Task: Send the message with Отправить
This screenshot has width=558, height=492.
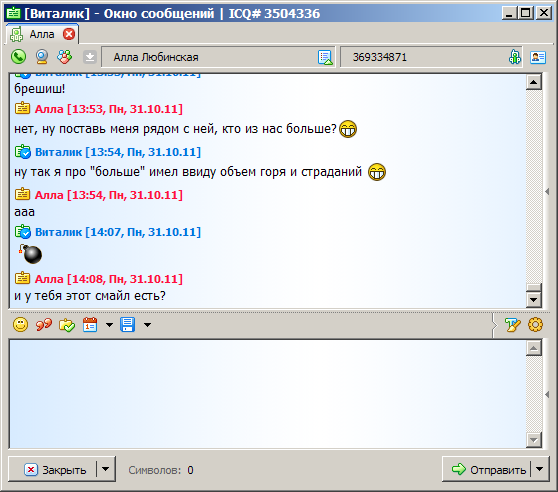Action: coord(487,469)
